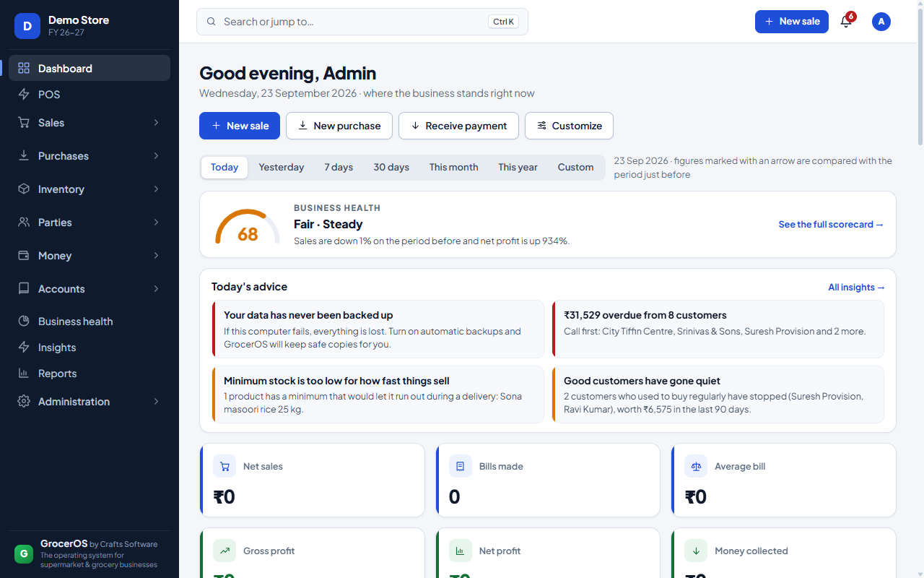
Task: Open See the full scorecard link
Action: click(831, 225)
